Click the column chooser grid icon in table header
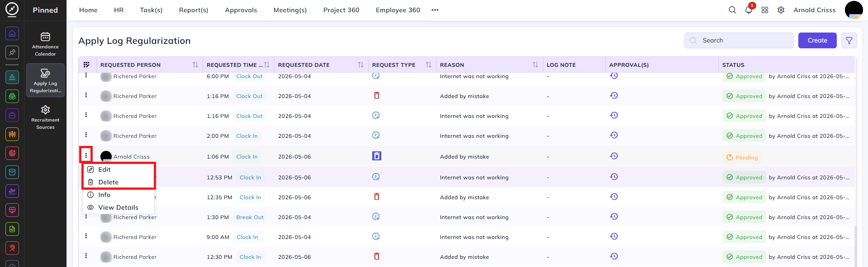Viewport: 868px width, 267px height. click(x=86, y=65)
